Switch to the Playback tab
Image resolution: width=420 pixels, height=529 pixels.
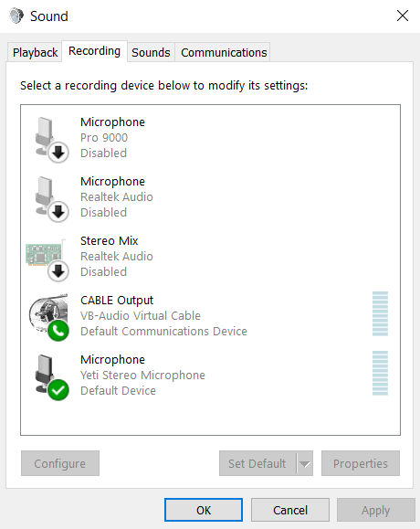point(35,52)
